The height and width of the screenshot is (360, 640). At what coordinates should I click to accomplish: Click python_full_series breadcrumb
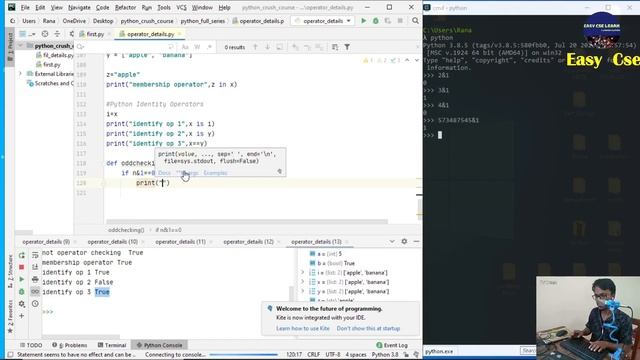point(203,21)
